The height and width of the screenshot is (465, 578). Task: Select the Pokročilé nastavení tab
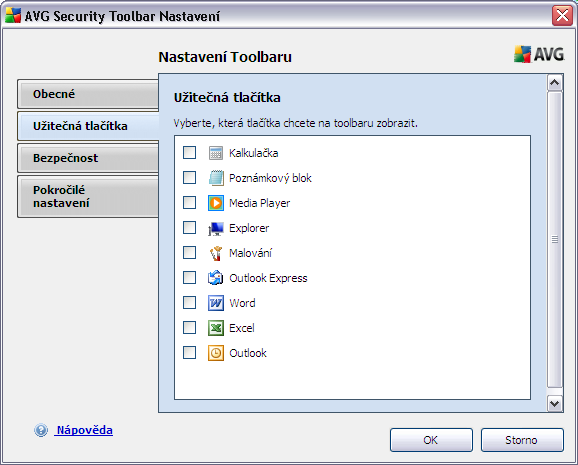[x=88, y=197]
